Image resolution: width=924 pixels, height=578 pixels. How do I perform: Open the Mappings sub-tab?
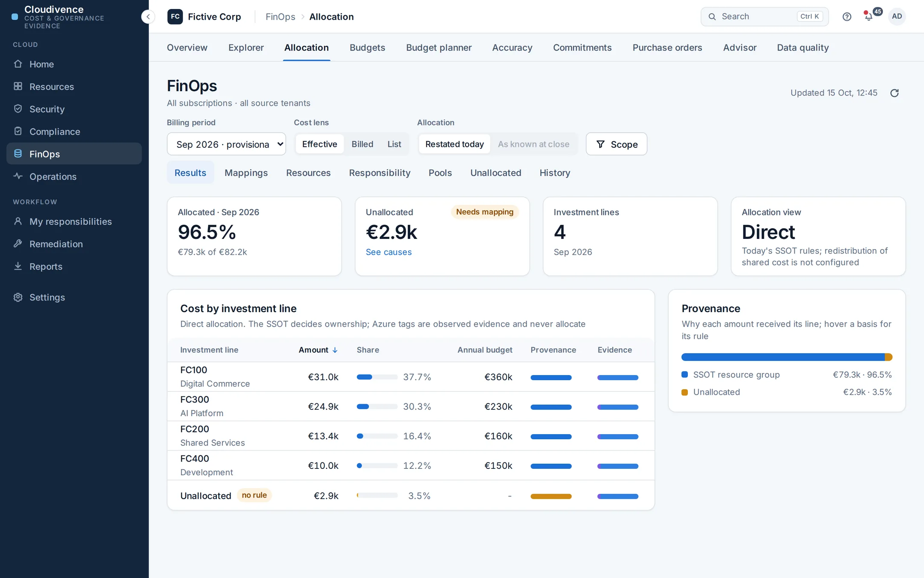[x=246, y=173]
